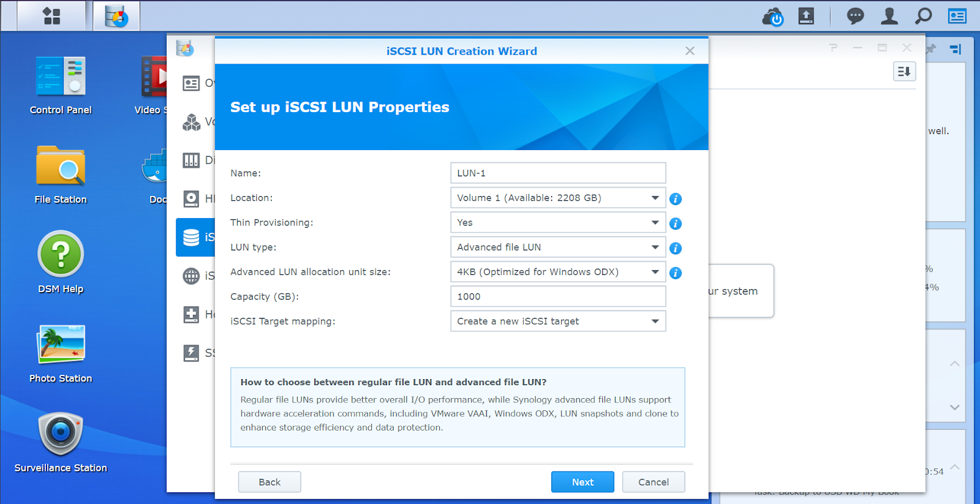Image resolution: width=980 pixels, height=504 pixels.
Task: Show info for allocation unit size
Action: (676, 273)
